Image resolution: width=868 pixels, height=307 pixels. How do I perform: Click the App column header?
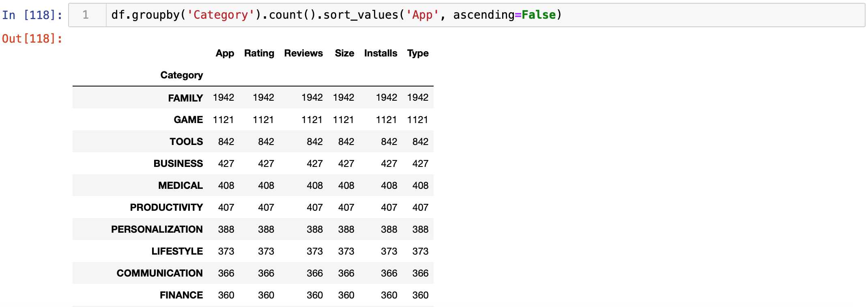225,53
